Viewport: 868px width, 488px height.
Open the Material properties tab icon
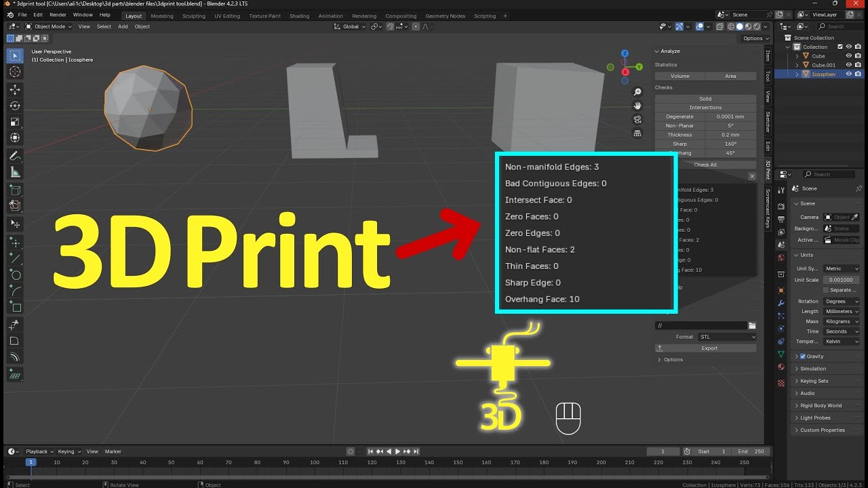(781, 367)
